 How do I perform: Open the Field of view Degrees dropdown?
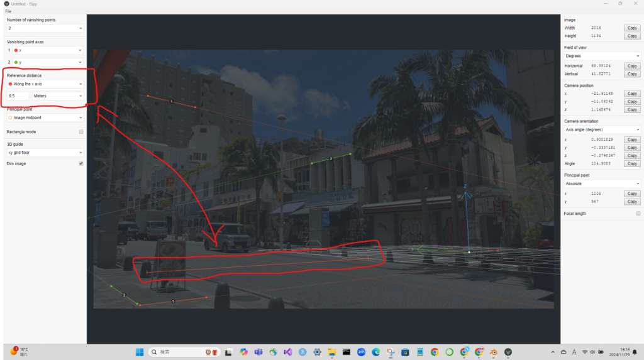pyautogui.click(x=602, y=56)
